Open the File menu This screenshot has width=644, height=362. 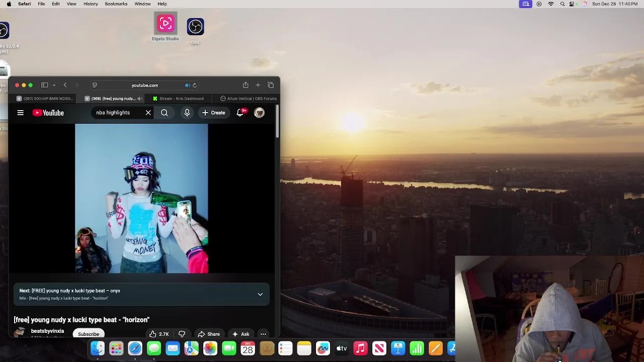[x=41, y=4]
